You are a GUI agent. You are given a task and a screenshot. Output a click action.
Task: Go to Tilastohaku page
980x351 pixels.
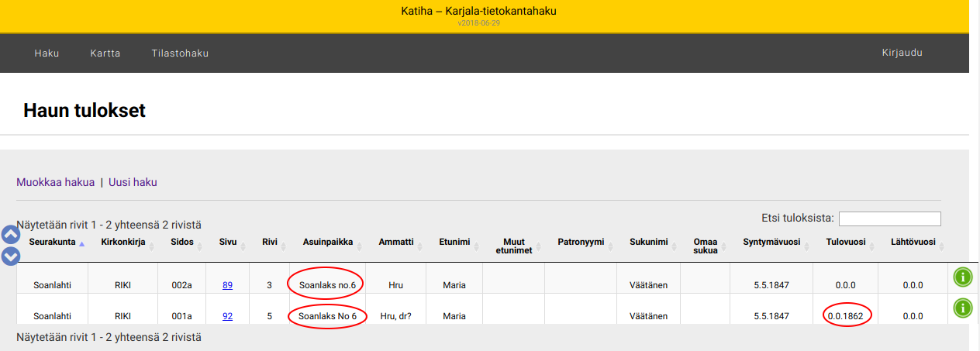coord(180,53)
